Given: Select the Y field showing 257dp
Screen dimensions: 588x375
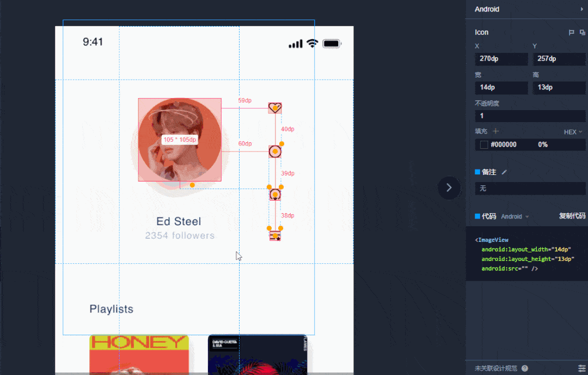Looking at the screenshot, I should pyautogui.click(x=559, y=59).
